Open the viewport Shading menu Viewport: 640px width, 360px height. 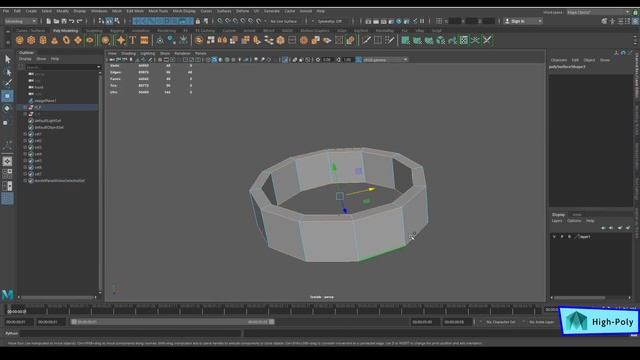point(128,53)
